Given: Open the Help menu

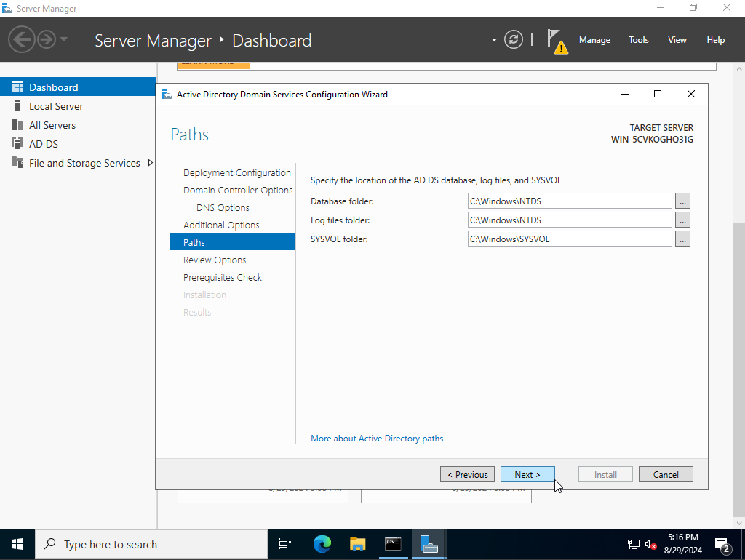Looking at the screenshot, I should coord(716,40).
